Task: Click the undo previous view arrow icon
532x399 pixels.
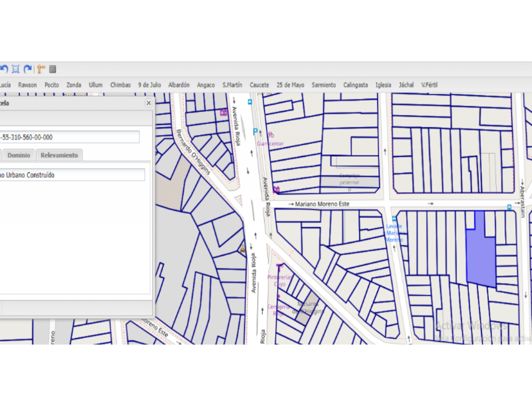Action: click(x=4, y=69)
